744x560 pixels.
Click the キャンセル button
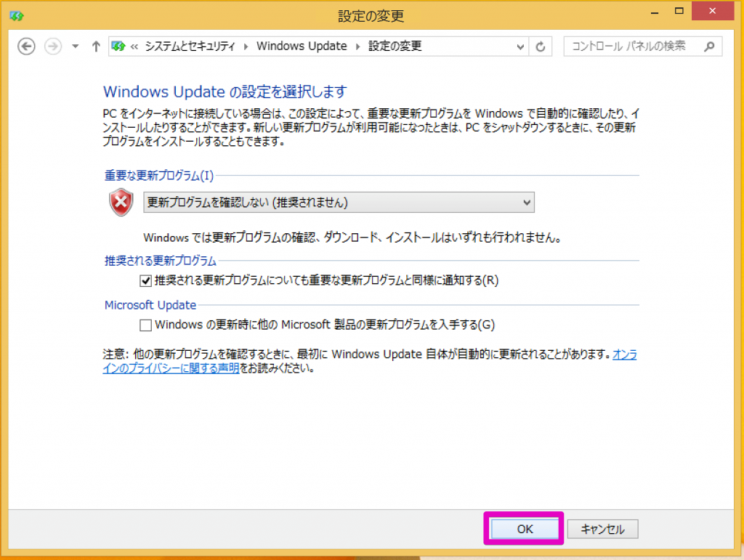(602, 529)
